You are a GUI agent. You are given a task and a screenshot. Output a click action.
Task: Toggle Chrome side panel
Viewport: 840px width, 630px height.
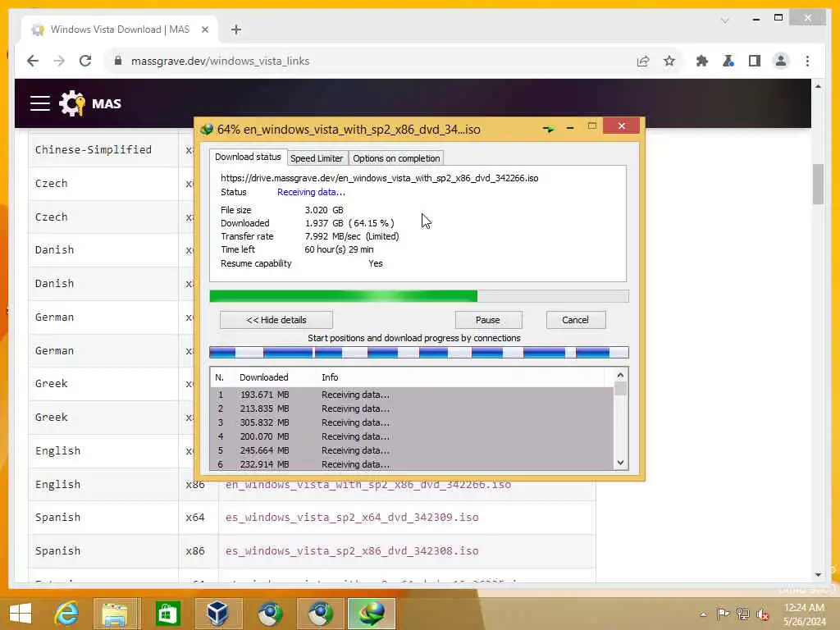point(755,61)
